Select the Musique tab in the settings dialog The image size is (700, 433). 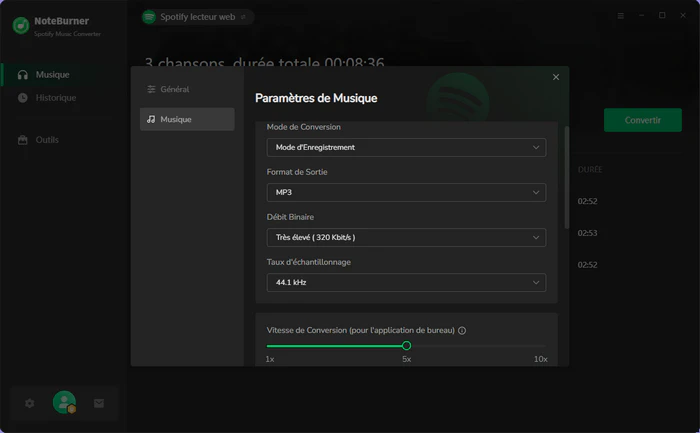pos(187,119)
